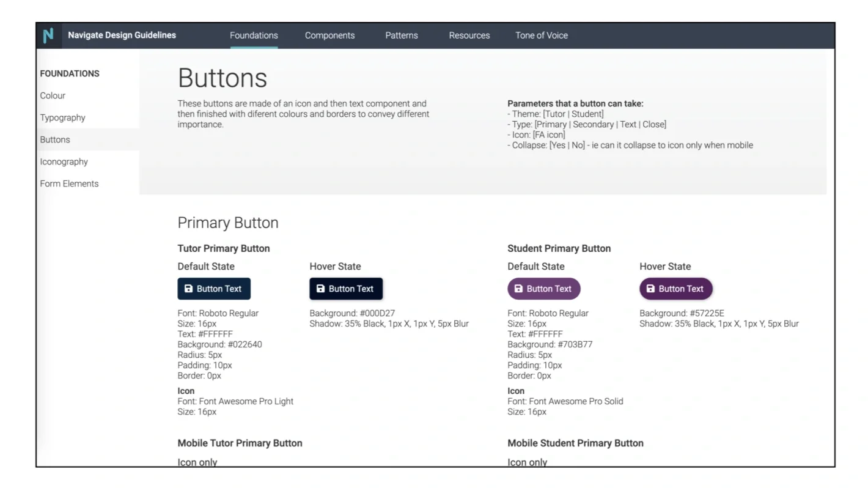
Task: Click Font: Font Awesome Pro Solid
Action: coord(565,401)
